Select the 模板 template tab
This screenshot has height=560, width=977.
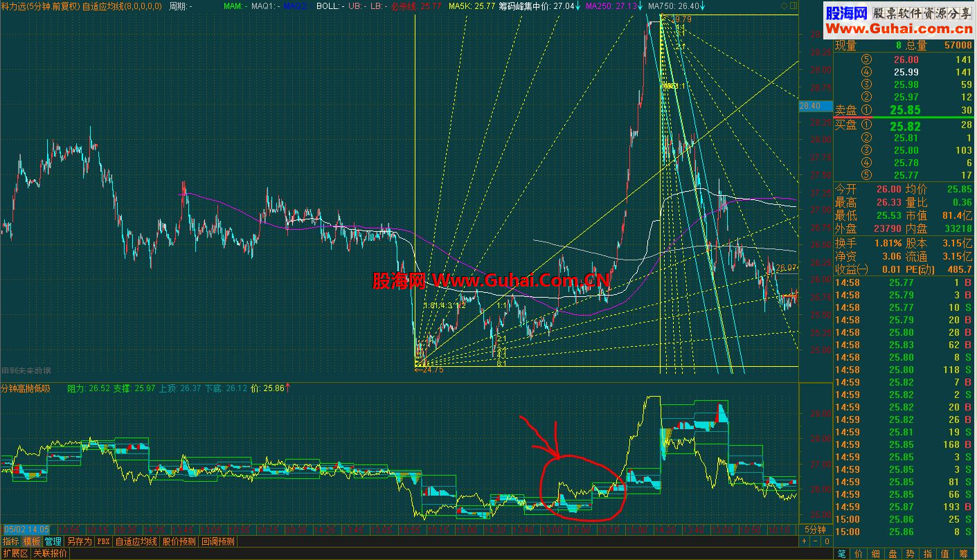pos(32,541)
